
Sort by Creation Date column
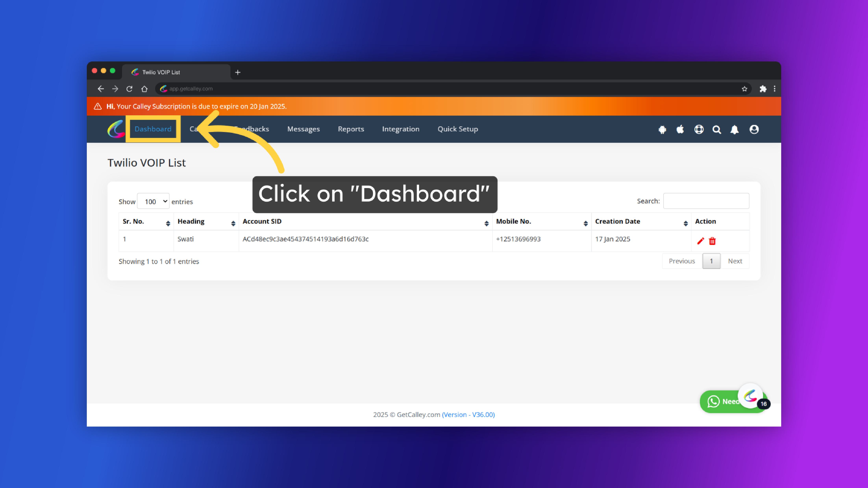coord(641,221)
